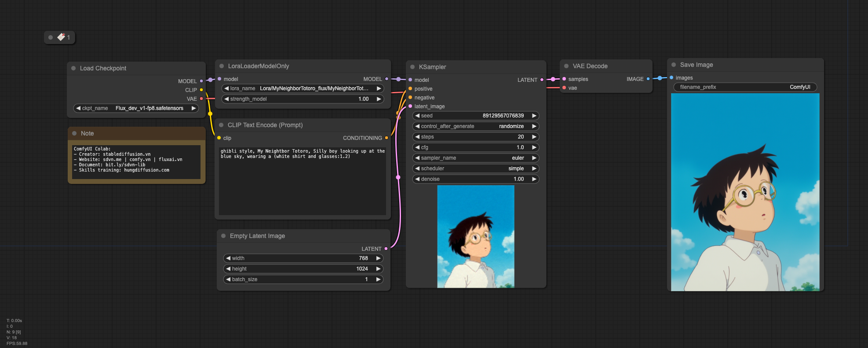868x348 pixels.
Task: Collapse the KSampler node using its title dot
Action: [x=412, y=67]
